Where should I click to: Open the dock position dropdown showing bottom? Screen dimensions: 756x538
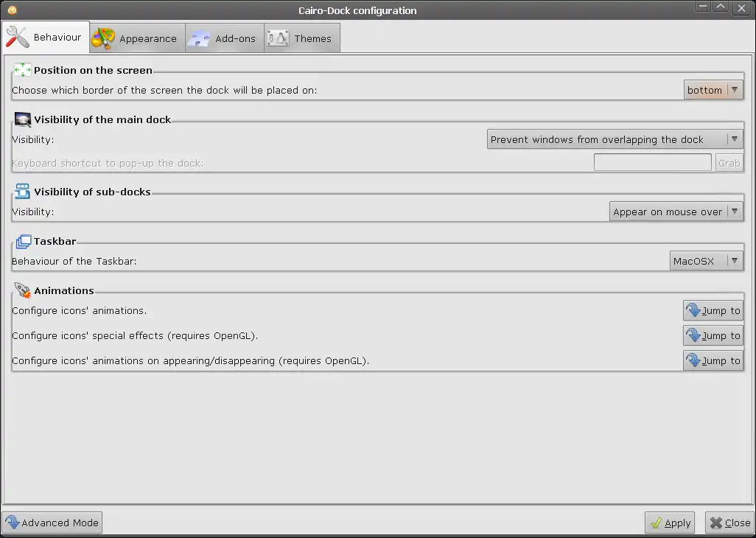click(x=713, y=90)
